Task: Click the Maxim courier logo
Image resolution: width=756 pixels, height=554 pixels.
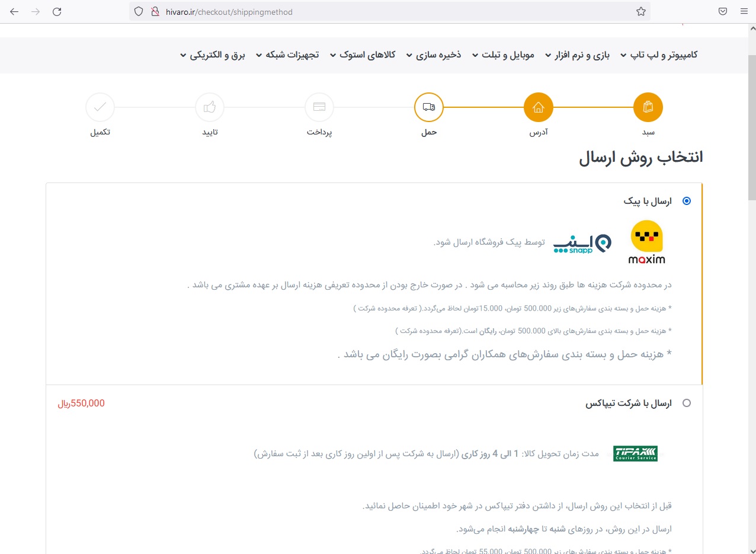Action: [x=646, y=242]
